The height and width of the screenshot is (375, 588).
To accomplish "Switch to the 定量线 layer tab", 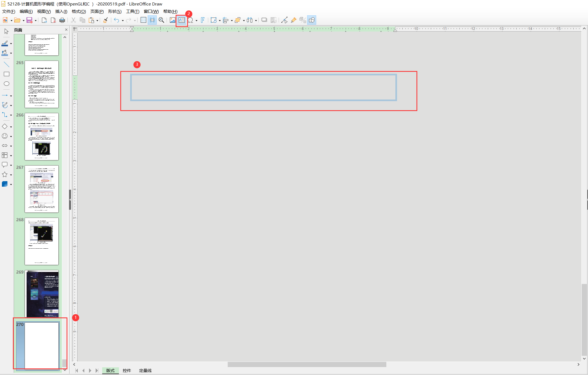I will click(145, 371).
